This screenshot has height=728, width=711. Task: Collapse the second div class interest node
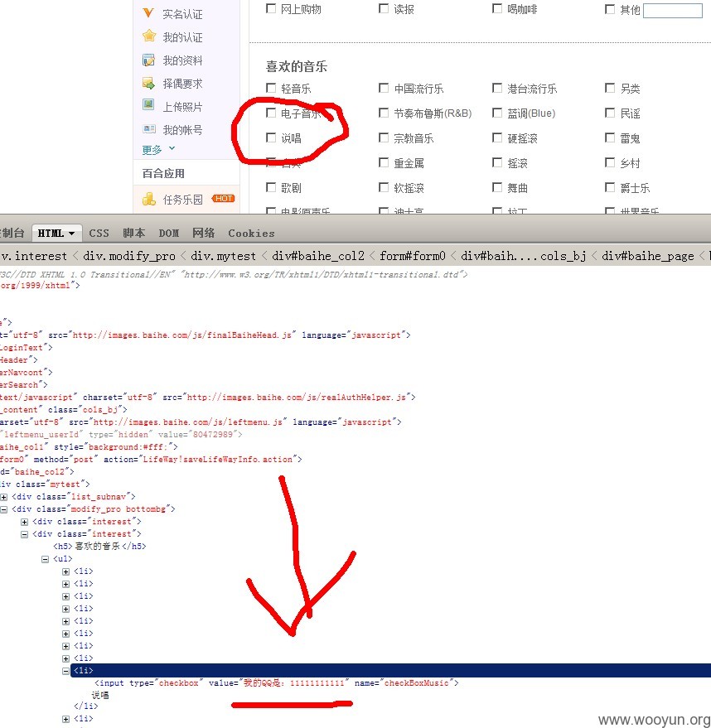click(x=25, y=534)
